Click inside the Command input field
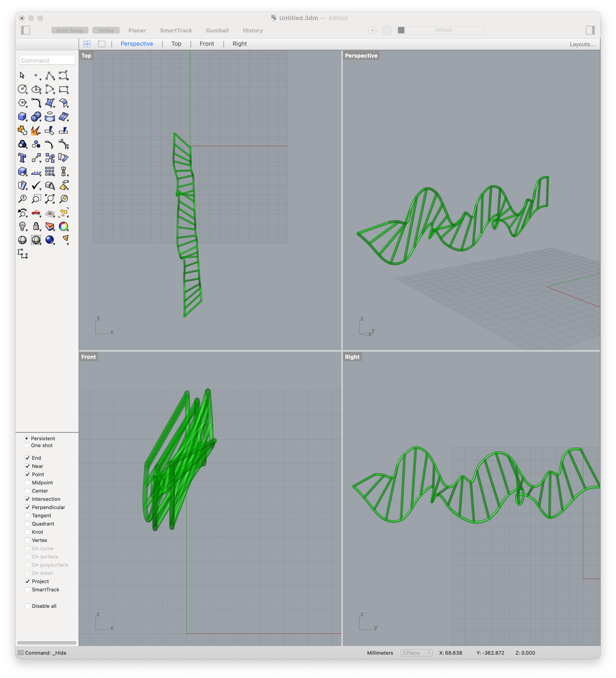This screenshot has width=616, height=678. pyautogui.click(x=47, y=60)
